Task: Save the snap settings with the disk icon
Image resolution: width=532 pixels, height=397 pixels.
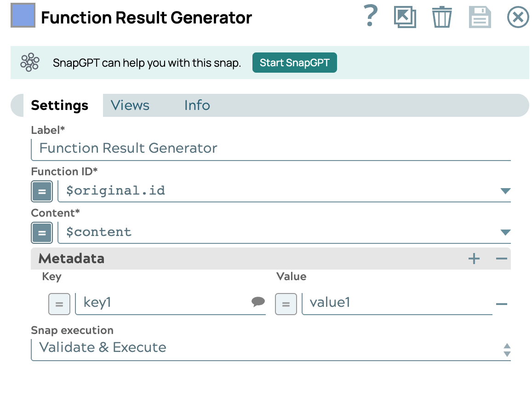Action: 480,17
